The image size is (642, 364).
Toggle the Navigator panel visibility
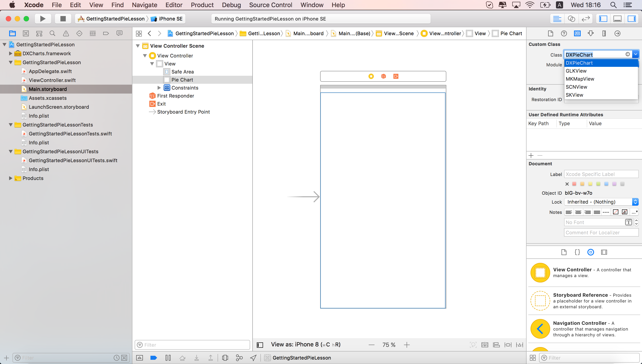pos(603,19)
